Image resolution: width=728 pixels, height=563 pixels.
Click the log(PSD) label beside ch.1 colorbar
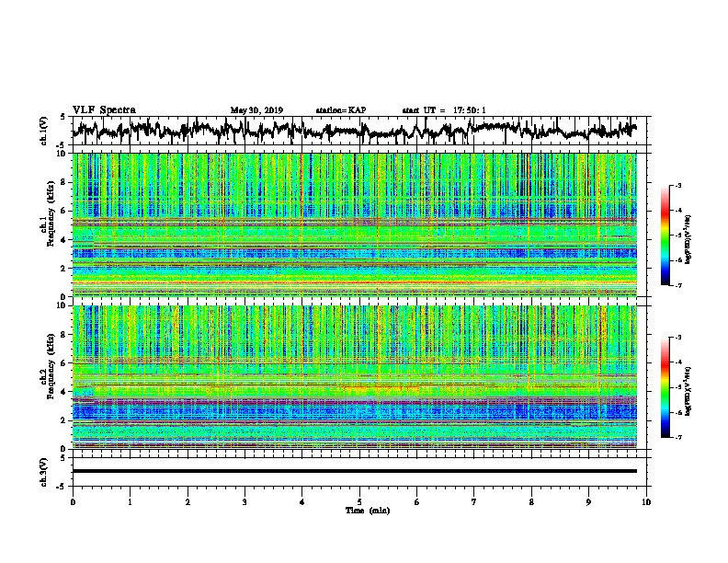tap(688, 240)
